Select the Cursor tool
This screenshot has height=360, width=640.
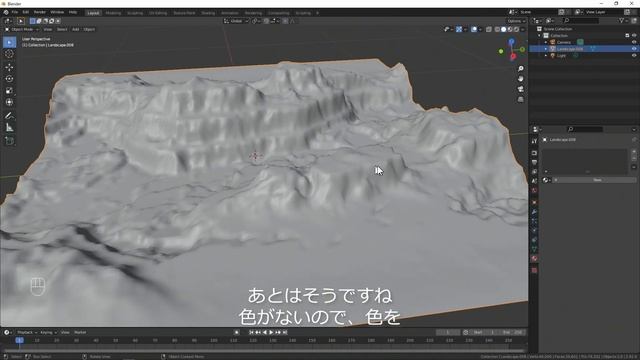pyautogui.click(x=9, y=54)
